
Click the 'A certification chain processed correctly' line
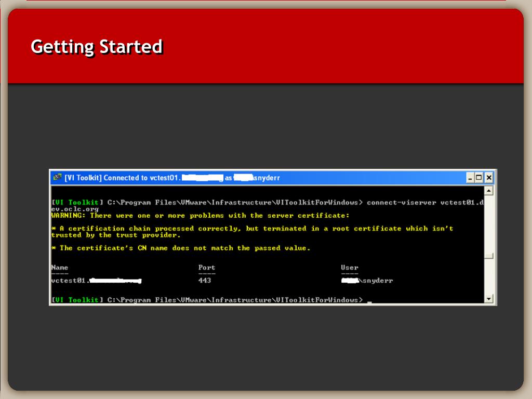click(x=252, y=229)
